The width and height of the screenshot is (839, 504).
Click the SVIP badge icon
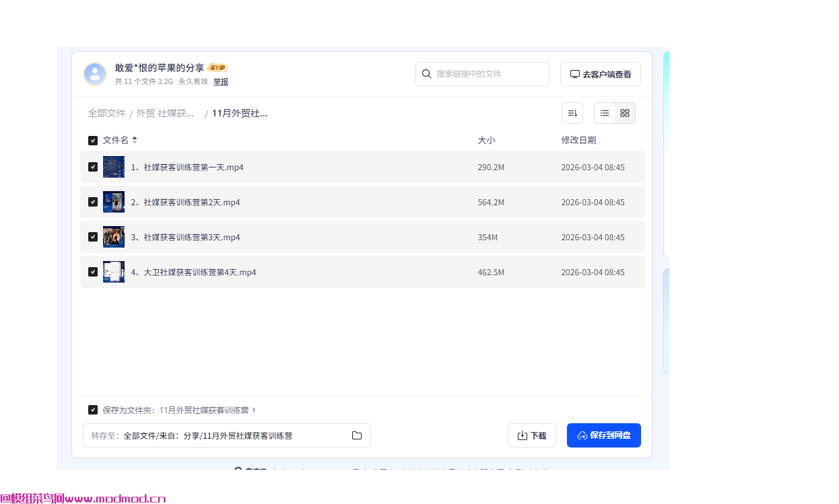[x=217, y=68]
